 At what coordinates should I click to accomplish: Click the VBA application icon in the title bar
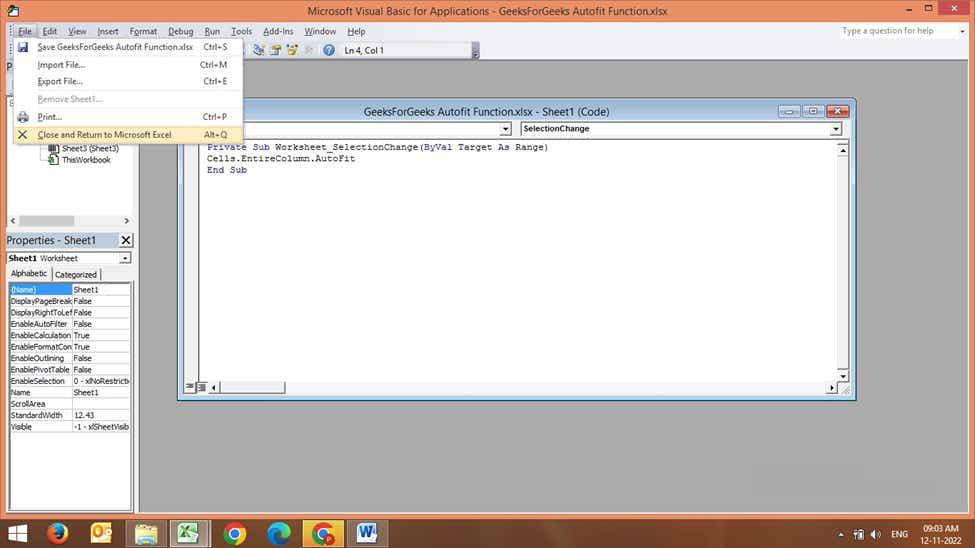(13, 11)
